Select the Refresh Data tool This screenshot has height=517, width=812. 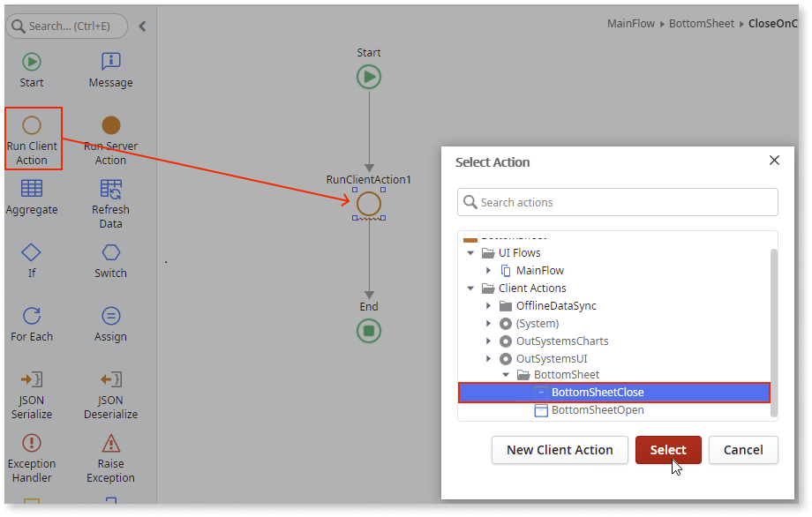click(110, 189)
